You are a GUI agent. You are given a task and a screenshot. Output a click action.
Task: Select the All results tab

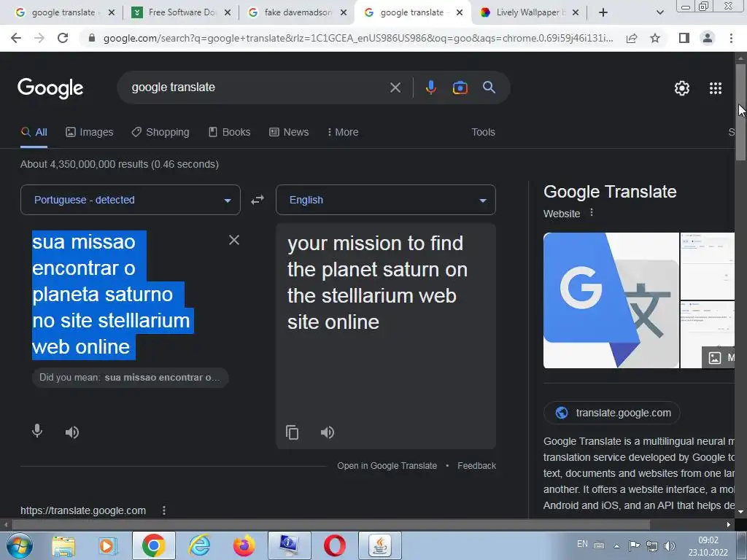coord(34,133)
